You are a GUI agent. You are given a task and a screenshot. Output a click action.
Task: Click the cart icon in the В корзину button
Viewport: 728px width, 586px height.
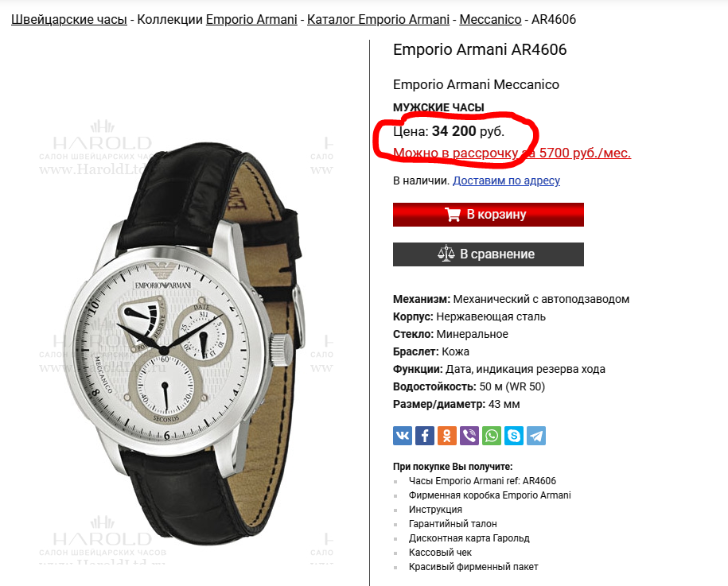[453, 215]
